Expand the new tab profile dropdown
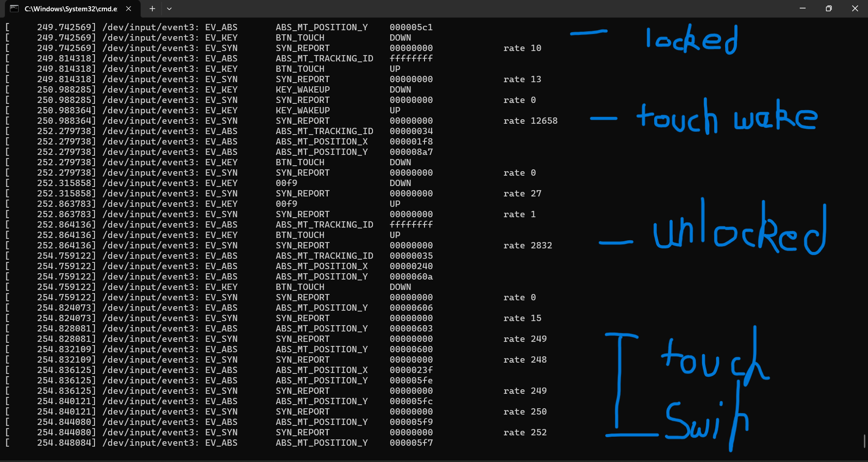Screen dimensions: 868x462 (169, 9)
